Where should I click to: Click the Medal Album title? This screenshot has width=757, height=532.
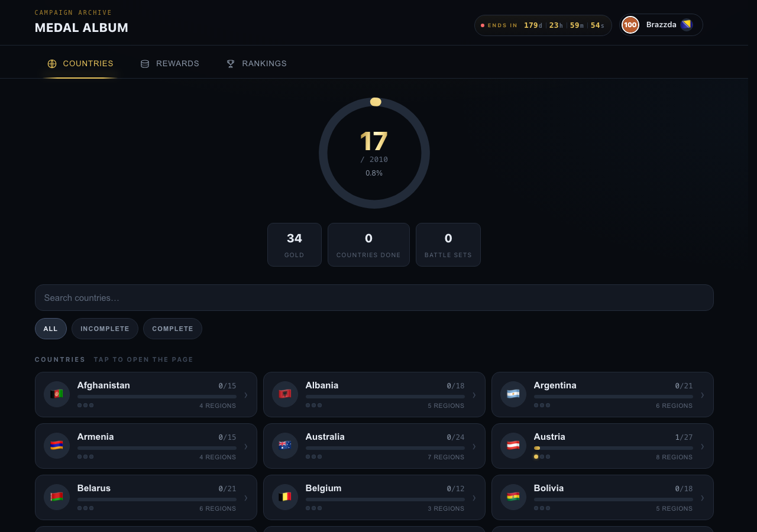click(82, 28)
